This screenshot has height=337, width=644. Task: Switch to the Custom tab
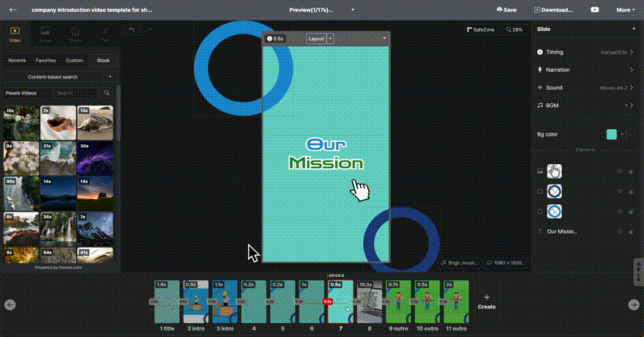click(x=75, y=60)
